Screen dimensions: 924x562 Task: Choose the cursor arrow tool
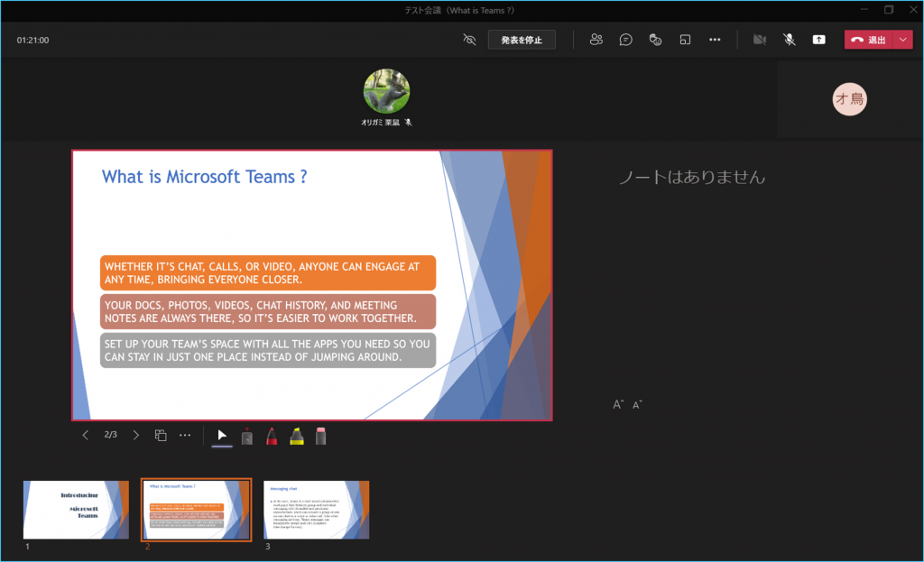click(x=222, y=435)
